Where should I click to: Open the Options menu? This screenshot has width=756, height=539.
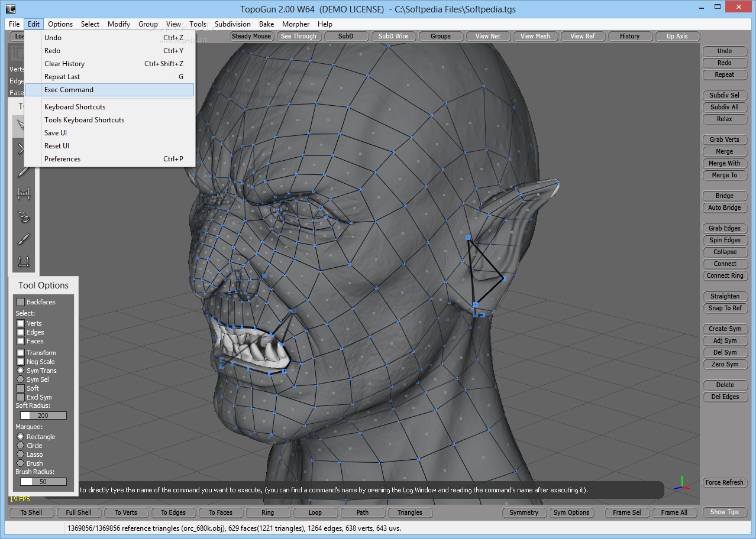point(60,24)
